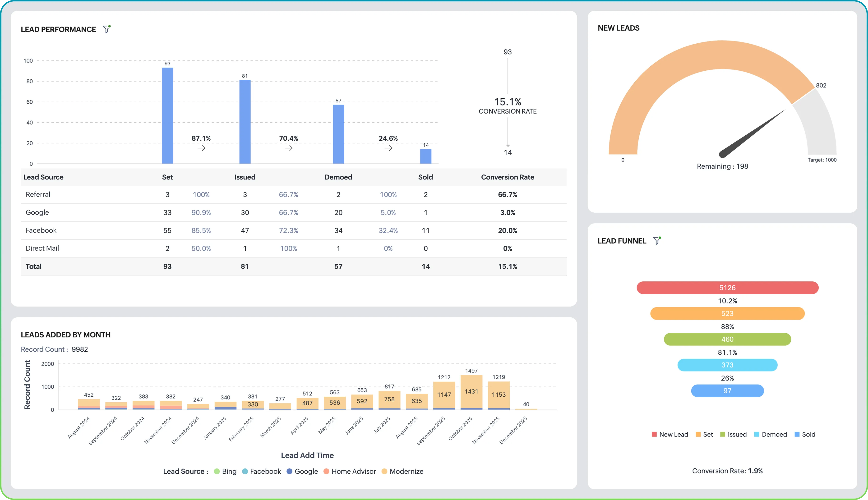Screen dimensions: 868x500
Task: Select the Demoed bar showing 57
Action: [338, 134]
